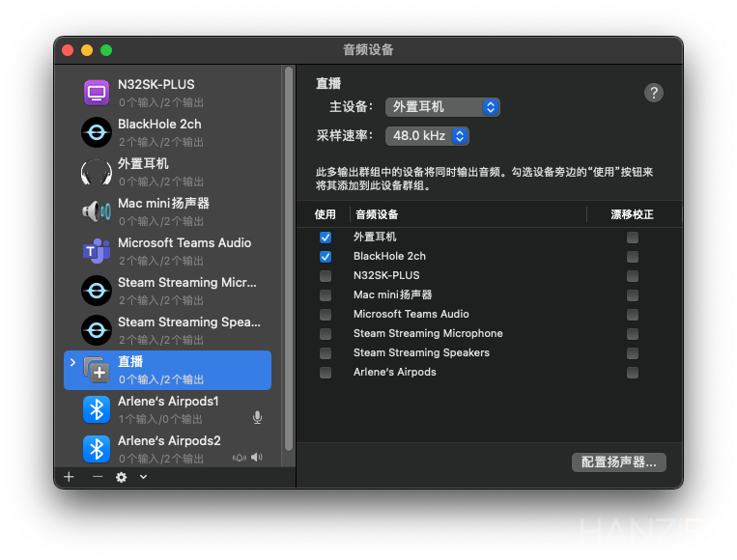Screen dimensions: 737x560
Task: Click the 使用 column header
Action: point(325,214)
